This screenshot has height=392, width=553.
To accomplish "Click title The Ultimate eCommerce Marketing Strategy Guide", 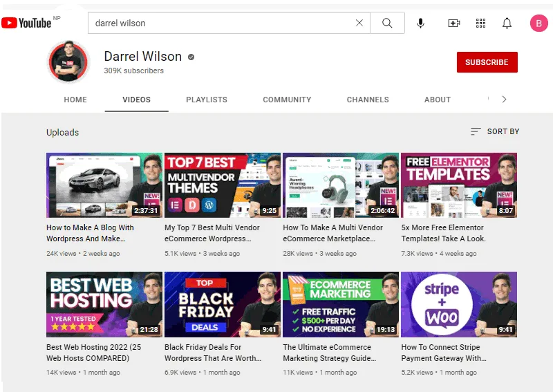I will (x=330, y=353).
